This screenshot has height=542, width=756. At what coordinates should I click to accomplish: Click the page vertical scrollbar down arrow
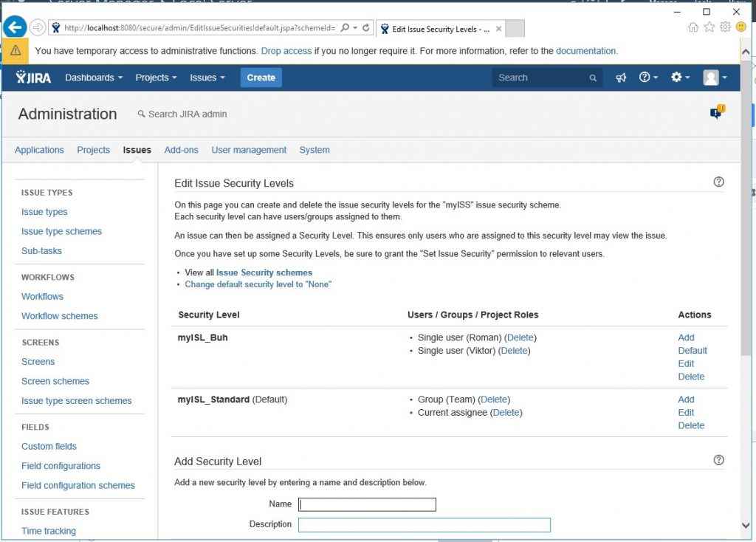pos(746,525)
